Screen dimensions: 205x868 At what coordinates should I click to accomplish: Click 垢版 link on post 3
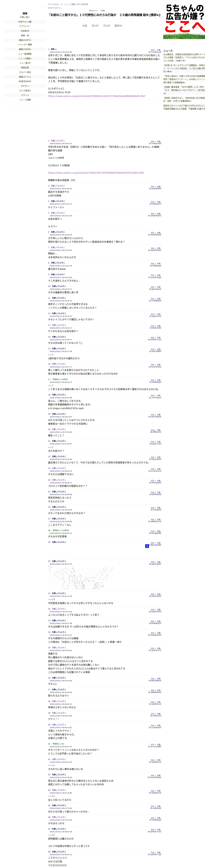coord(153,187)
